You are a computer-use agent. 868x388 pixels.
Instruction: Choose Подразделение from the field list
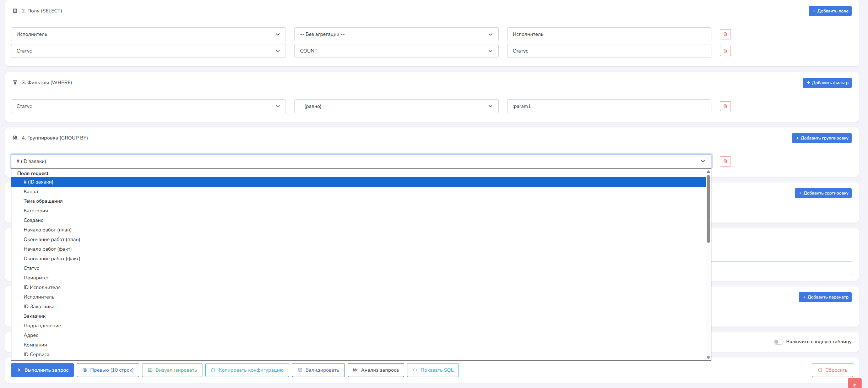pos(42,326)
